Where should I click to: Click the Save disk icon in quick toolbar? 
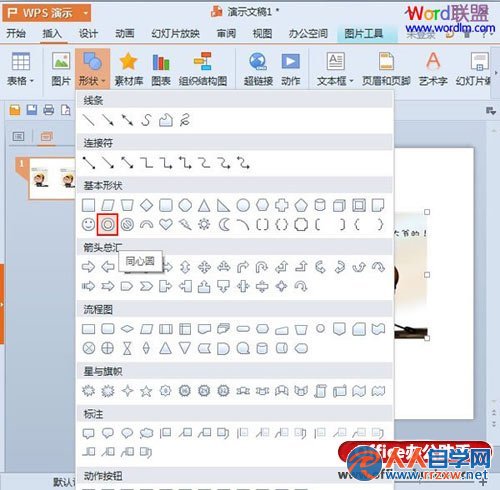[x=32, y=110]
